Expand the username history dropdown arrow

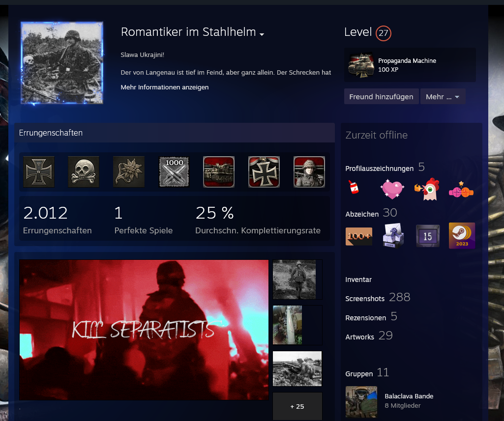(262, 34)
